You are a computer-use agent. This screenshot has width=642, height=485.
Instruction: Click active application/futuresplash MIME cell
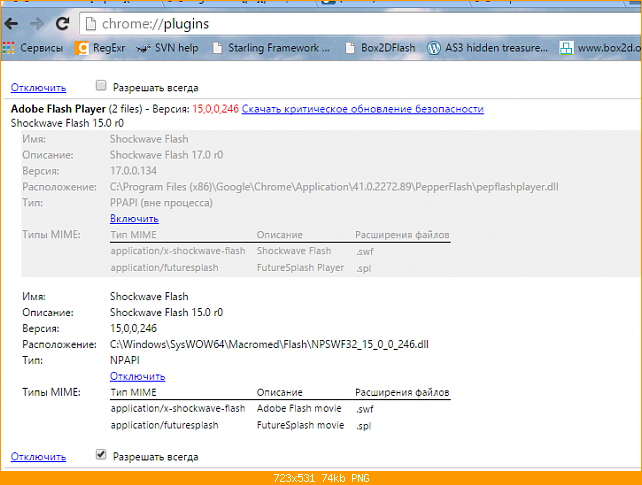[x=164, y=426]
